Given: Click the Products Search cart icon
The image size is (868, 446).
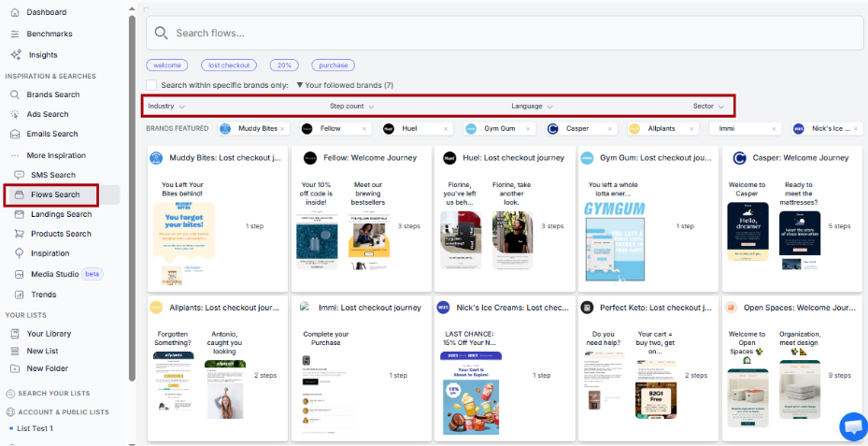Looking at the screenshot, I should [20, 234].
